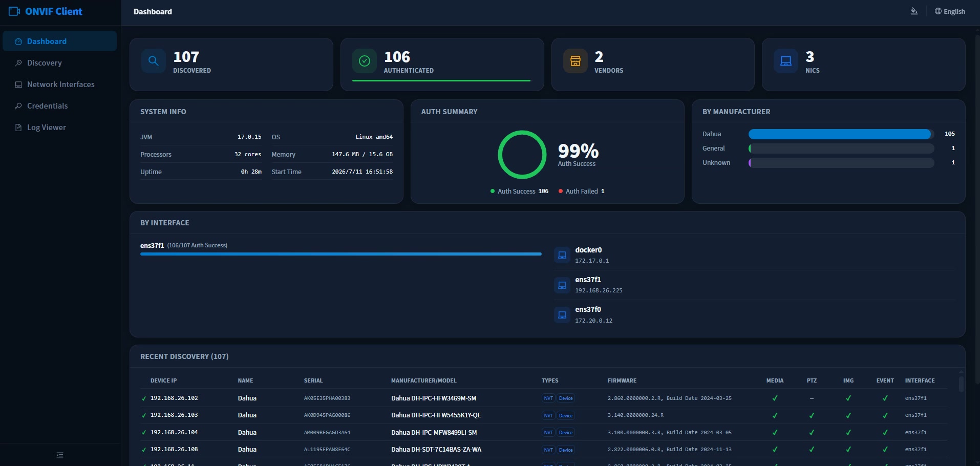
Task: Click the FIRMWARE column header
Action: (x=622, y=380)
